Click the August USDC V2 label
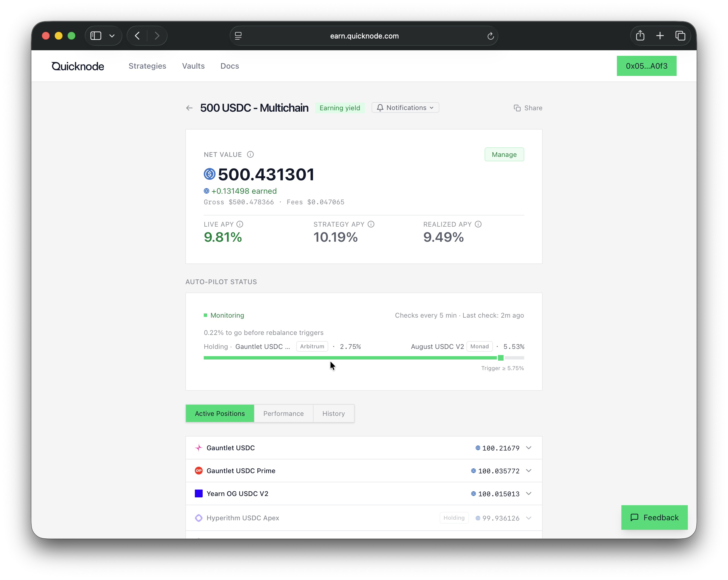728x580 pixels. pos(437,347)
